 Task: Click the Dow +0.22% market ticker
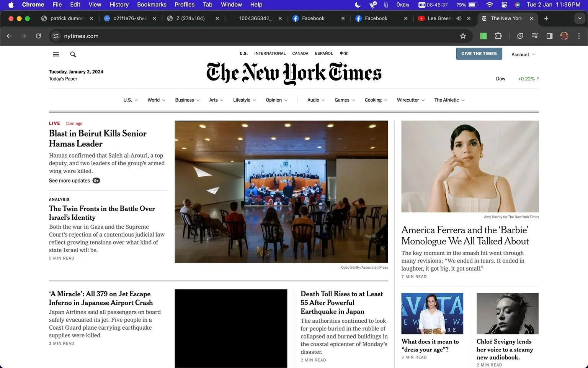pyautogui.click(x=518, y=79)
